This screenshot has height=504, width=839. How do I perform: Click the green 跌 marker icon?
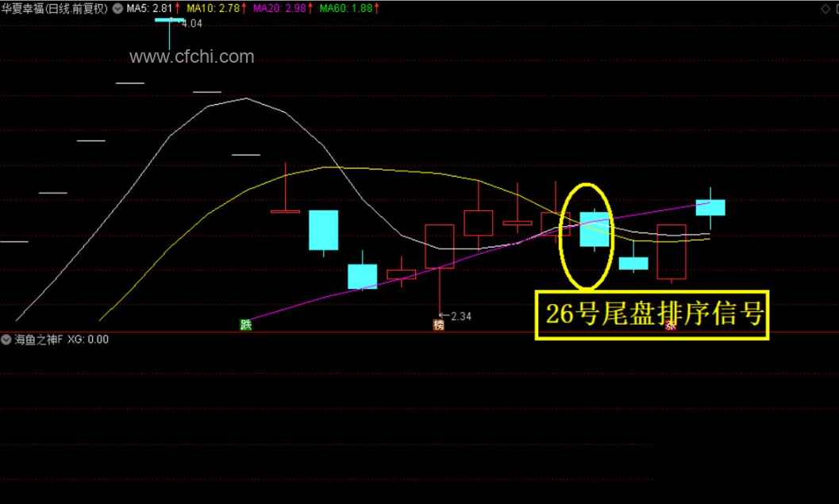pyautogui.click(x=245, y=325)
